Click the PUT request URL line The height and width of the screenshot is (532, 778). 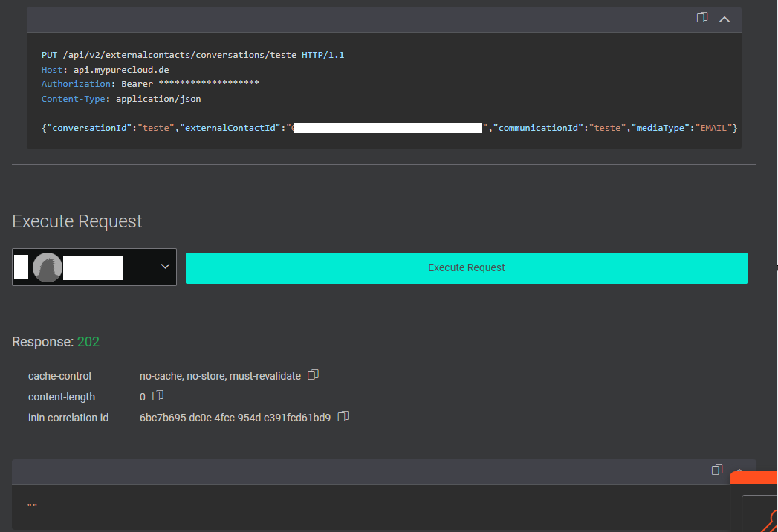pos(192,55)
